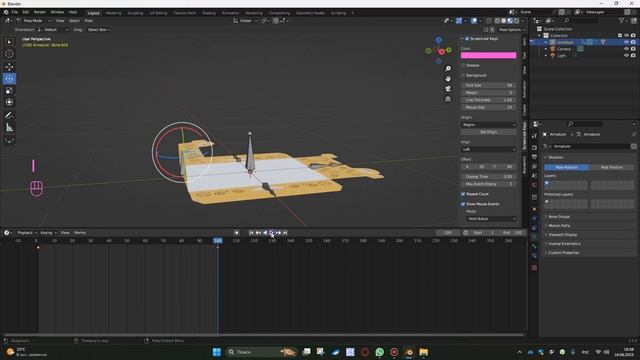Select the Scale tool
The height and width of the screenshot is (360, 640).
(x=9, y=90)
